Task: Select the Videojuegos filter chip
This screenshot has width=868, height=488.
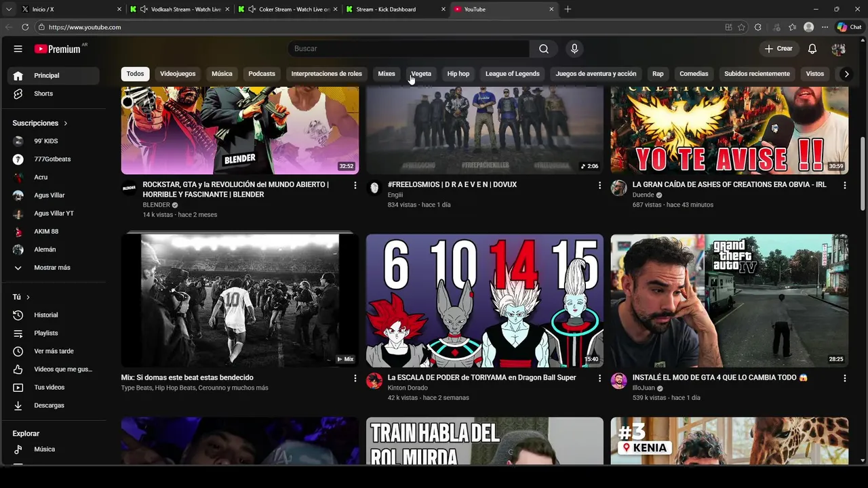Action: pyautogui.click(x=178, y=74)
